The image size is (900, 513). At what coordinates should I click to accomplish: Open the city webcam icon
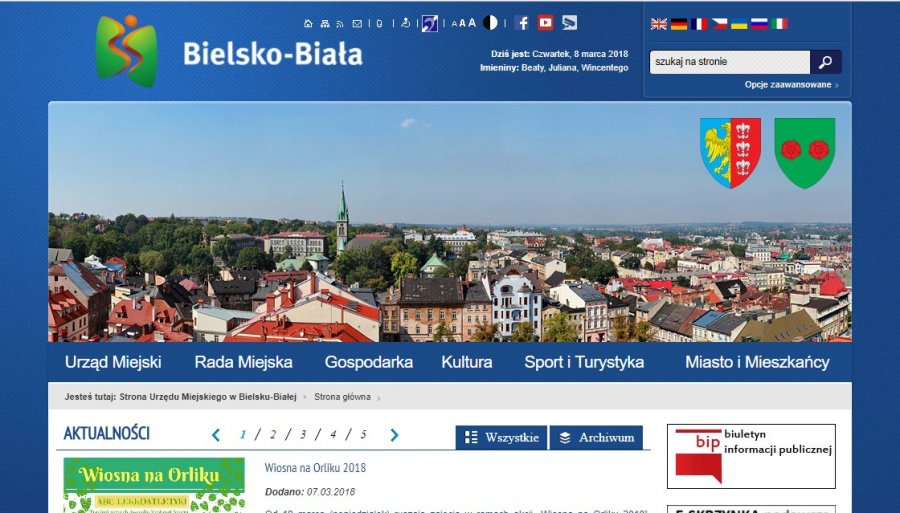[x=569, y=22]
